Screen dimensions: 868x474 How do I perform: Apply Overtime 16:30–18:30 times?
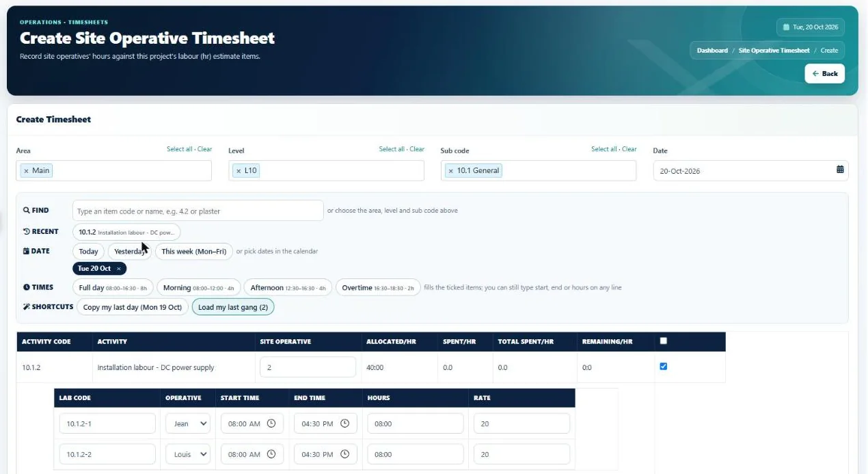coord(378,288)
